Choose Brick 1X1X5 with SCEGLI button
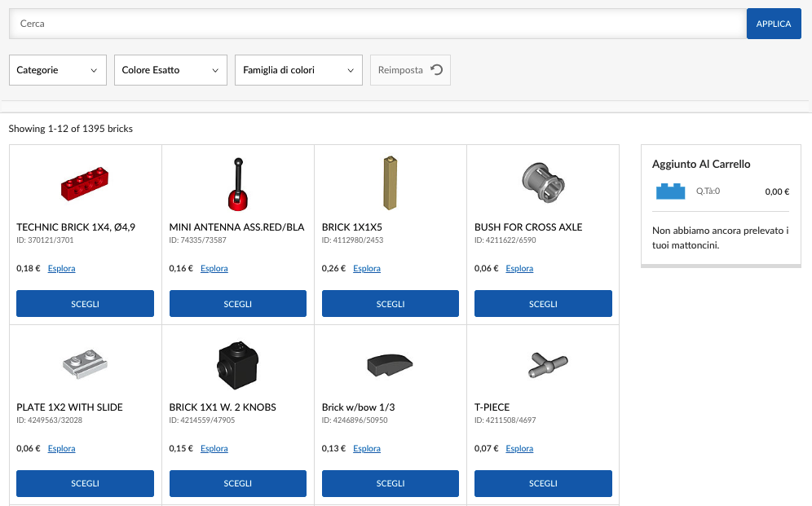The width and height of the screenshot is (812, 506). [391, 304]
